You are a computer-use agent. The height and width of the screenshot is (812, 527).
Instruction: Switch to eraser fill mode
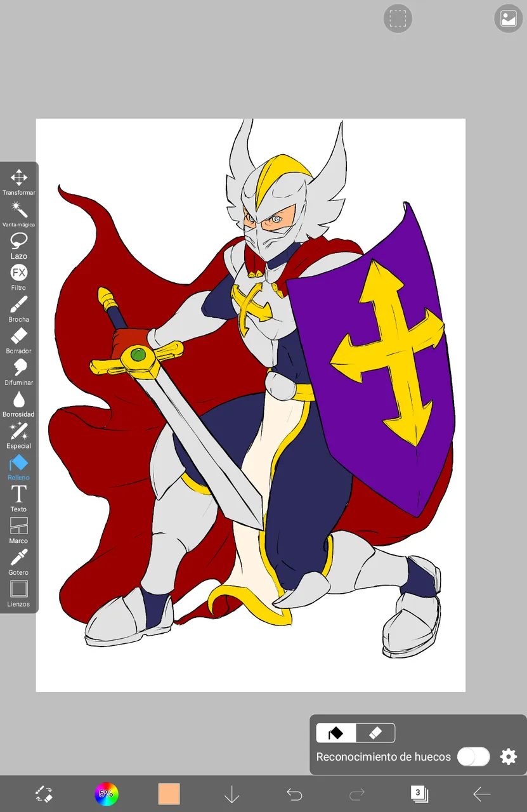tap(375, 733)
